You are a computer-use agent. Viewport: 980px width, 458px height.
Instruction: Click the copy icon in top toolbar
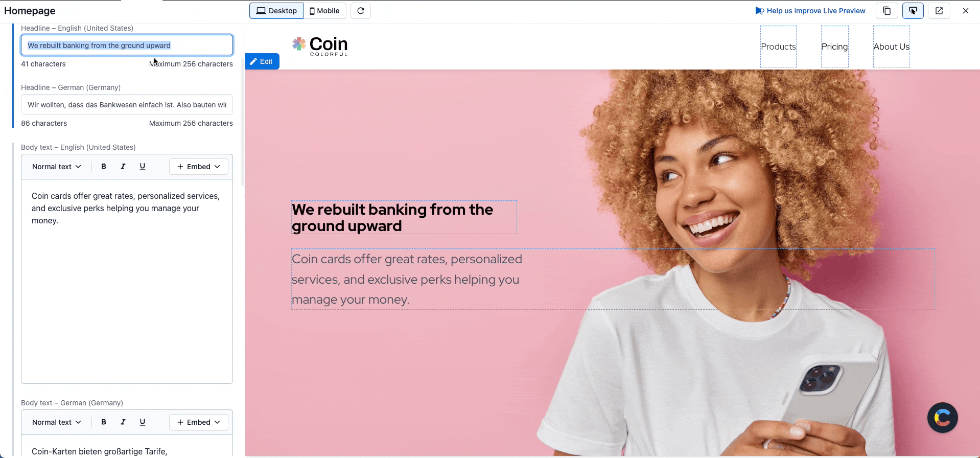pos(887,11)
